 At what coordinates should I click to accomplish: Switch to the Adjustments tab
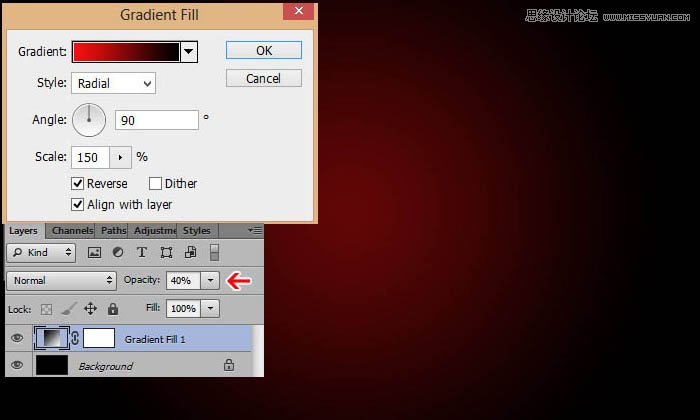tap(154, 231)
